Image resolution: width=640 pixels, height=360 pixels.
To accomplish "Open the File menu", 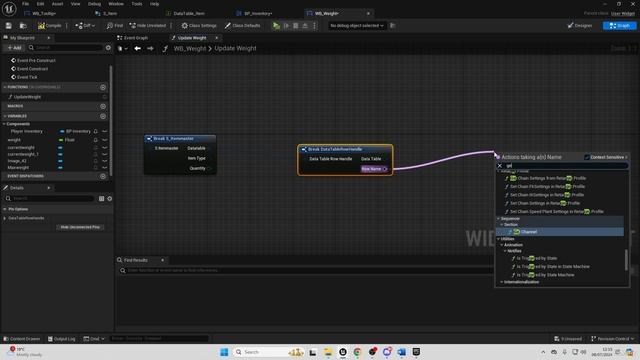I will (x=25, y=4).
